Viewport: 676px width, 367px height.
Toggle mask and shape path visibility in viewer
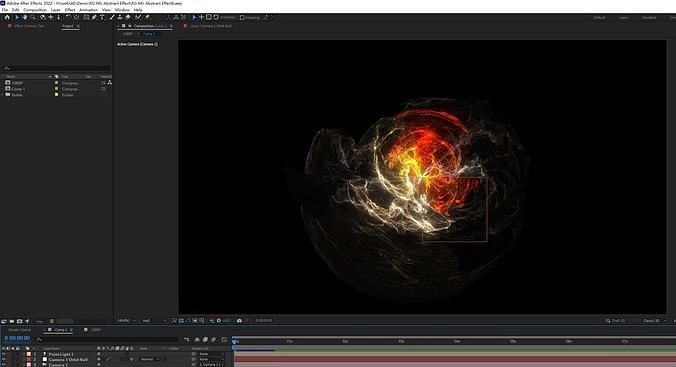188,320
